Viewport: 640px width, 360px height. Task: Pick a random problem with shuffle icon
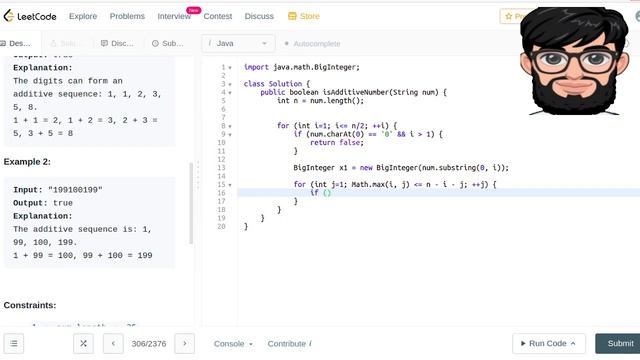click(83, 344)
